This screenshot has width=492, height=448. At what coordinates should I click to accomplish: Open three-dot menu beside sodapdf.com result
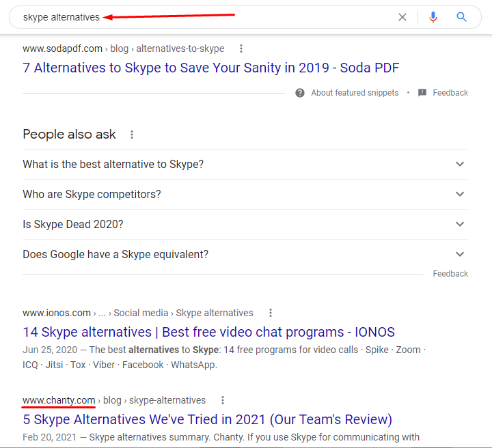pos(241,48)
